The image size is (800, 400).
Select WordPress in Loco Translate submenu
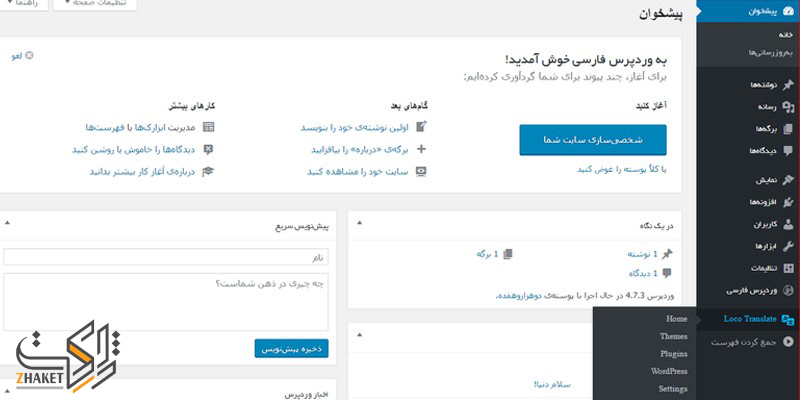[669, 371]
